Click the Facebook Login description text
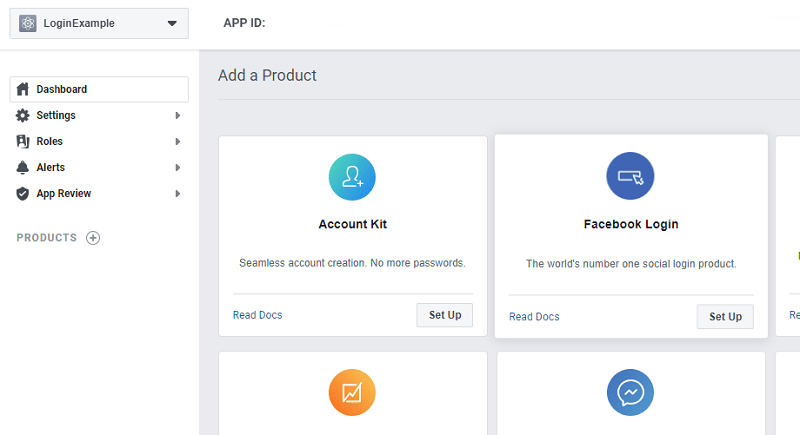The width and height of the screenshot is (800, 435). (x=631, y=264)
